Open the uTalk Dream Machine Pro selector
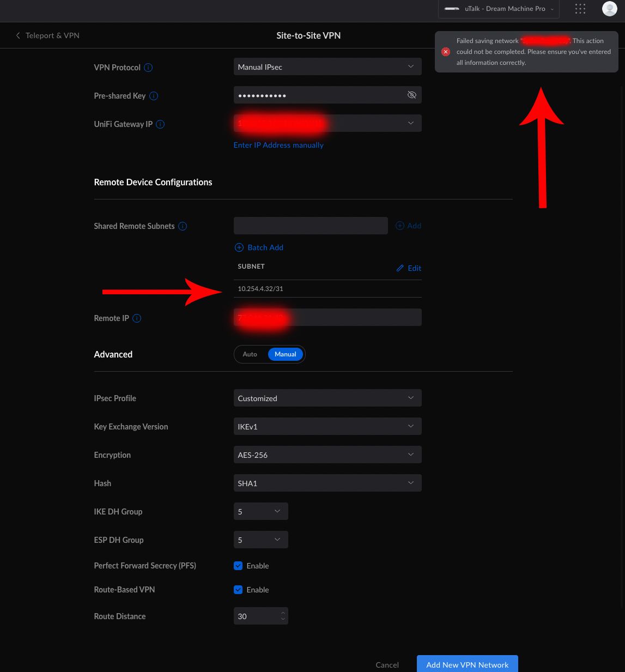This screenshot has height=672, width=625. pos(499,9)
